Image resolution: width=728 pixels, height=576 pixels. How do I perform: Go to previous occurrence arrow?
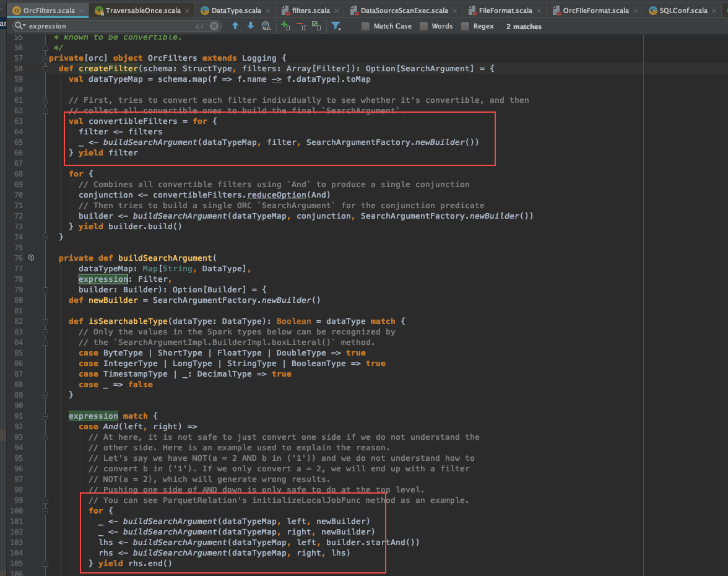click(x=235, y=26)
